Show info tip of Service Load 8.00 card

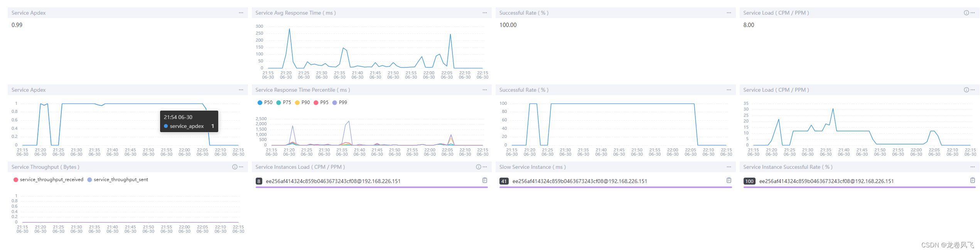pos(966,13)
